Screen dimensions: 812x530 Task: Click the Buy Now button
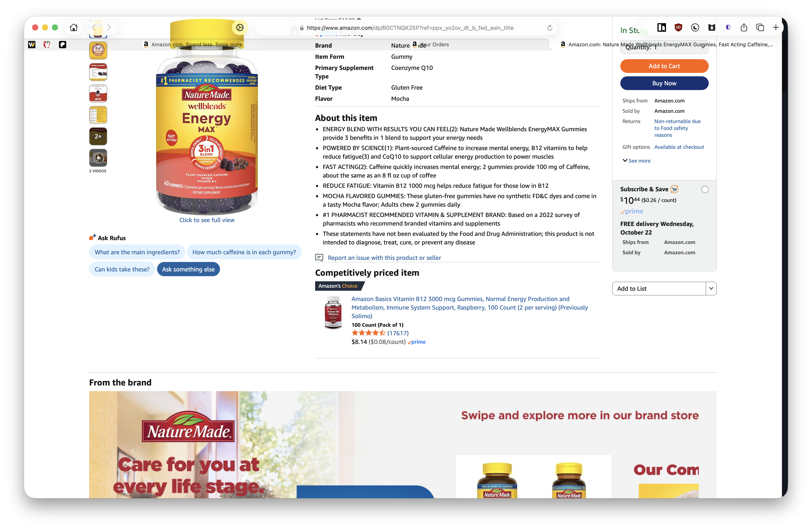pos(664,83)
